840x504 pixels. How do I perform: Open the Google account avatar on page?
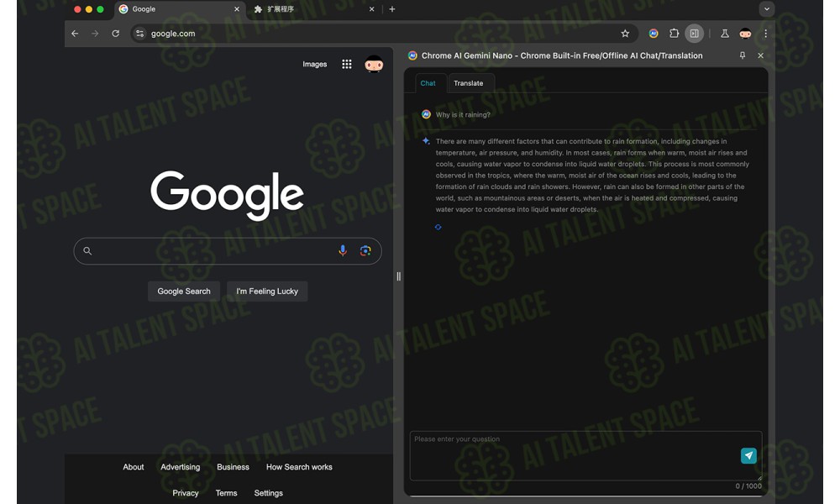click(374, 65)
